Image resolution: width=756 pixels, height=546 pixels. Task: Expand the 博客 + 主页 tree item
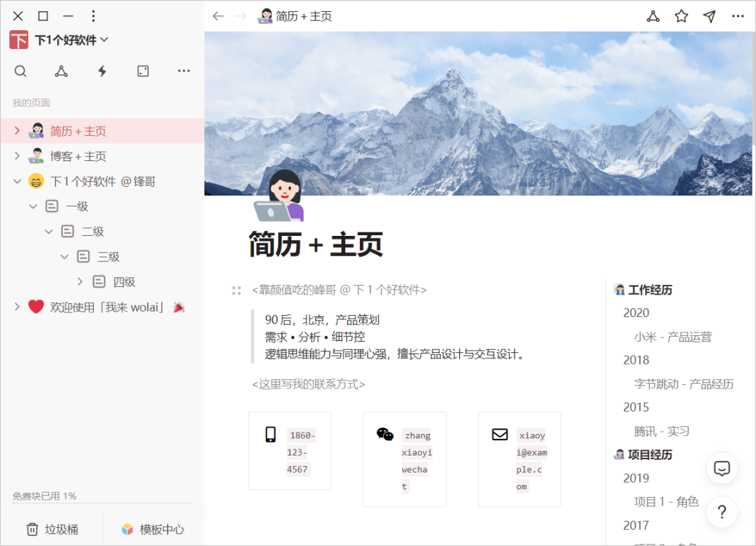coord(17,156)
